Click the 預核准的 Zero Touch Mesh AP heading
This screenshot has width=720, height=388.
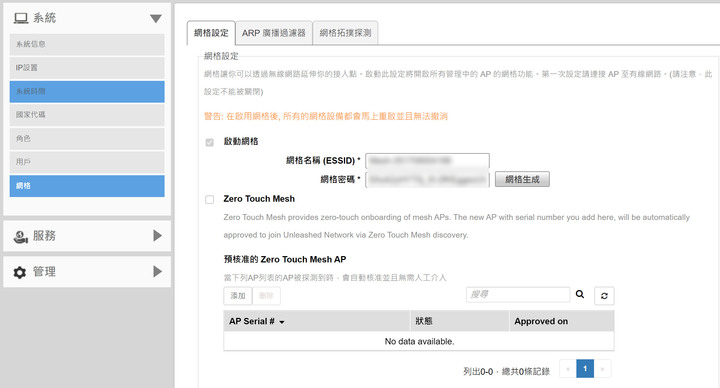(285, 259)
